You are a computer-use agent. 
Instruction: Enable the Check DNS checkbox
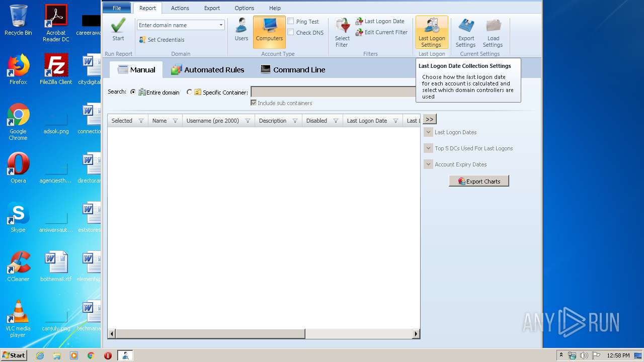291,32
